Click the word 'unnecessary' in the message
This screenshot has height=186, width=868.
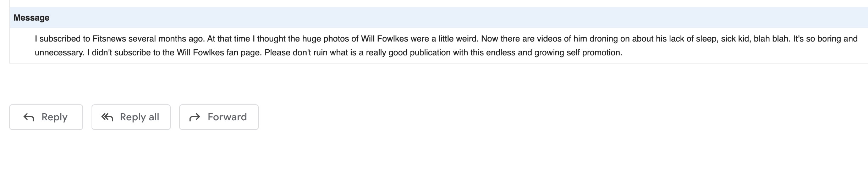[59, 53]
